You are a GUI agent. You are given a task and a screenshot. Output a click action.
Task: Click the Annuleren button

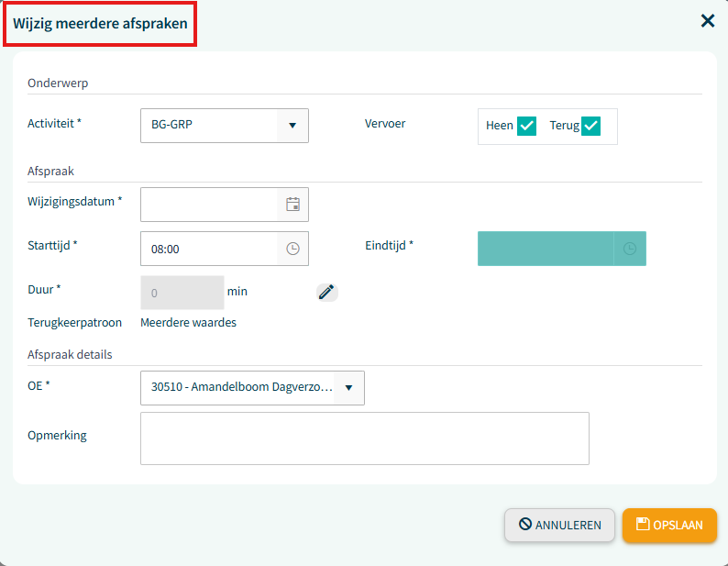(559, 525)
